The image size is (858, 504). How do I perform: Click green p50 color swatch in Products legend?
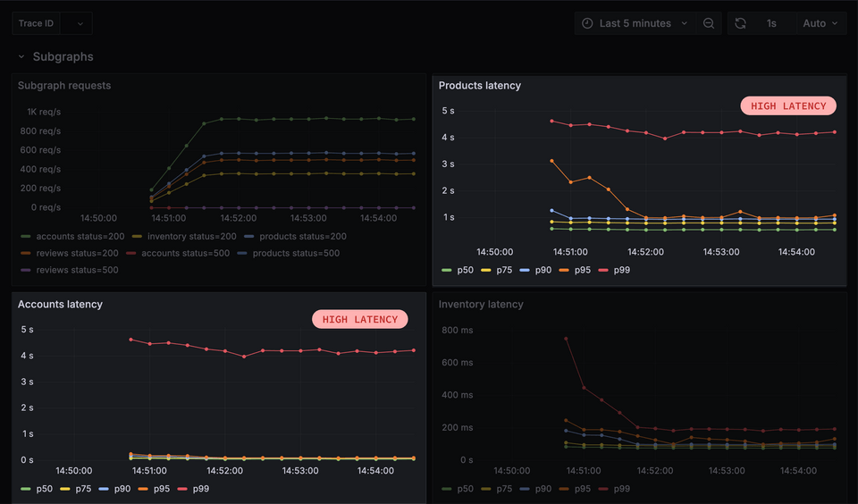point(447,270)
